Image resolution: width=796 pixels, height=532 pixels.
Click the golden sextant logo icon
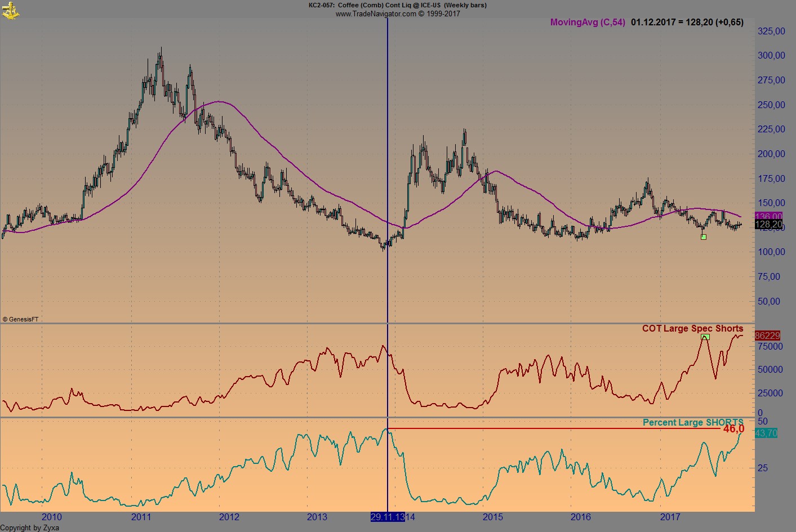pyautogui.click(x=10, y=10)
